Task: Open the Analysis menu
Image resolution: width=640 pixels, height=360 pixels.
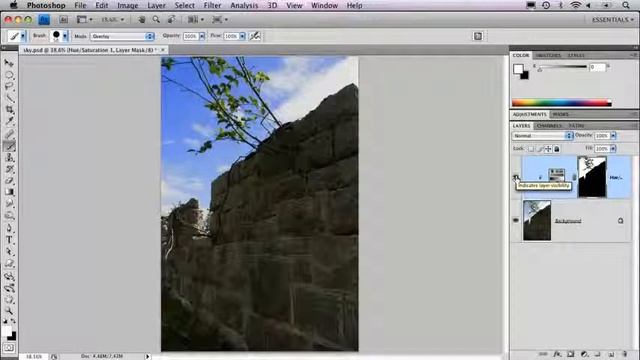Action: [x=244, y=5]
